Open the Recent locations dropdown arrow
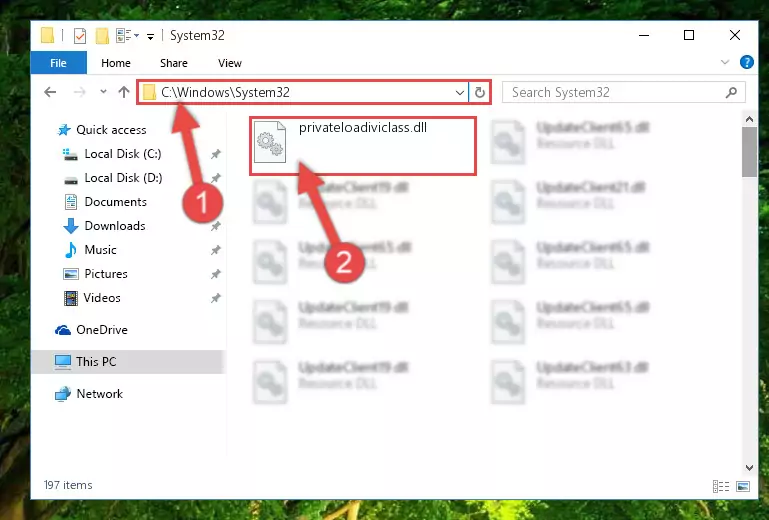This screenshot has width=769, height=520. 103,92
